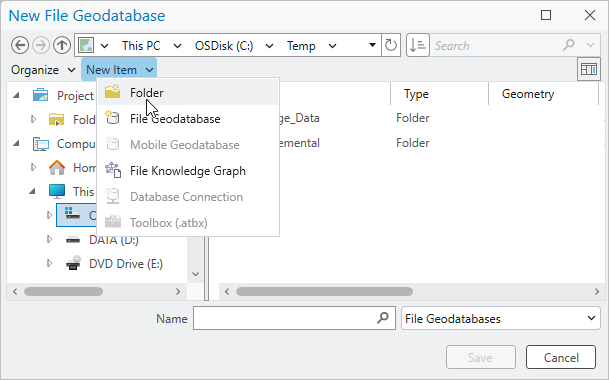Click the magnifier in the Name field

coord(383,318)
